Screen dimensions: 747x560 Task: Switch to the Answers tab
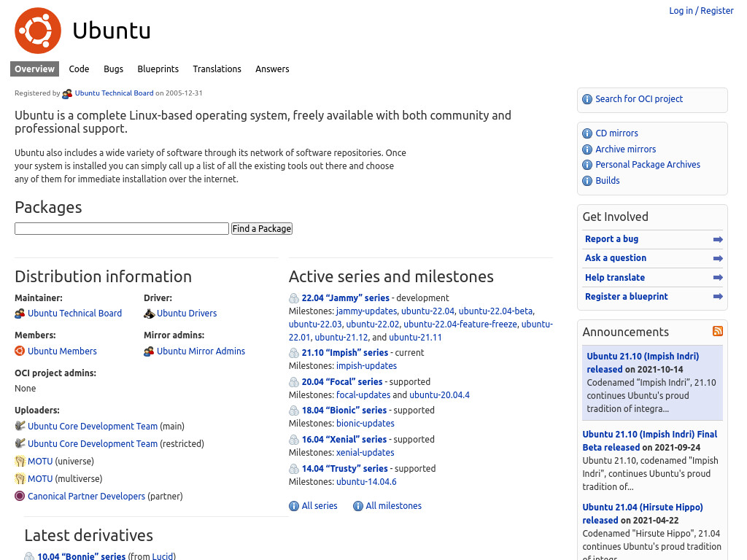click(x=272, y=69)
